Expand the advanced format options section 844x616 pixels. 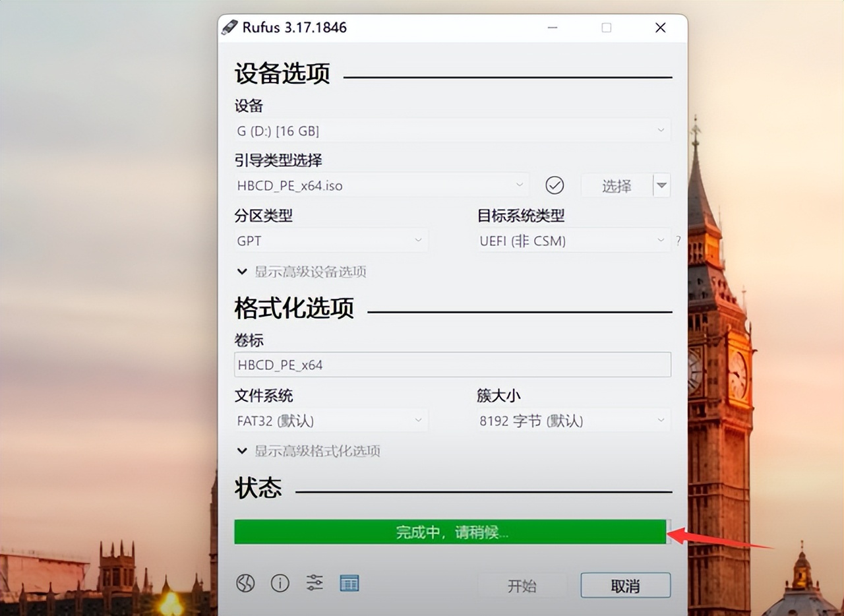[x=310, y=451]
